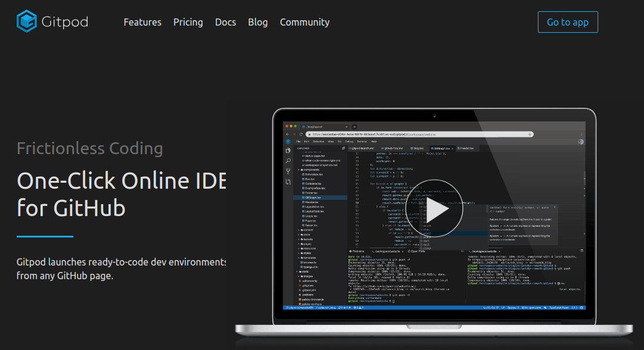The width and height of the screenshot is (644, 350).
Task: Click the browser back arrow
Action: [x=287, y=133]
